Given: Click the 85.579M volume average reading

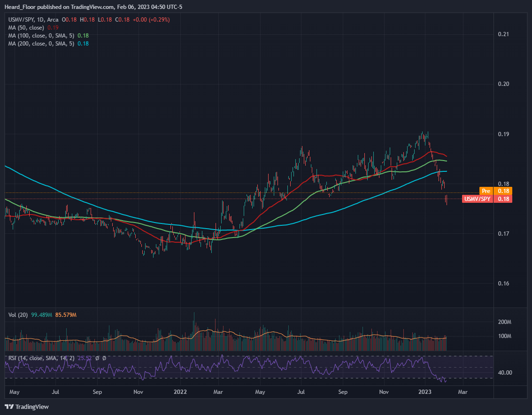Looking at the screenshot, I should pos(66,315).
